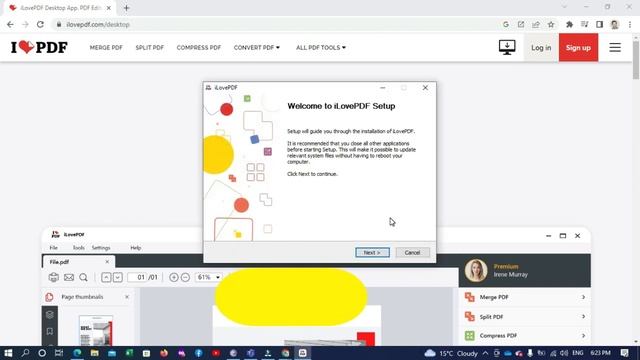Open Task View on the taskbar
The image size is (640, 360).
point(59,353)
